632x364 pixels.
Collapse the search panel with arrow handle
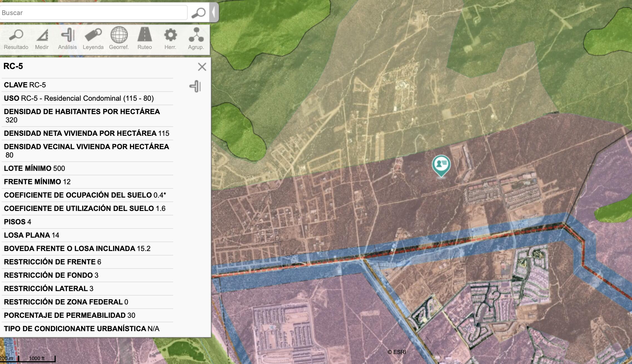[214, 12]
